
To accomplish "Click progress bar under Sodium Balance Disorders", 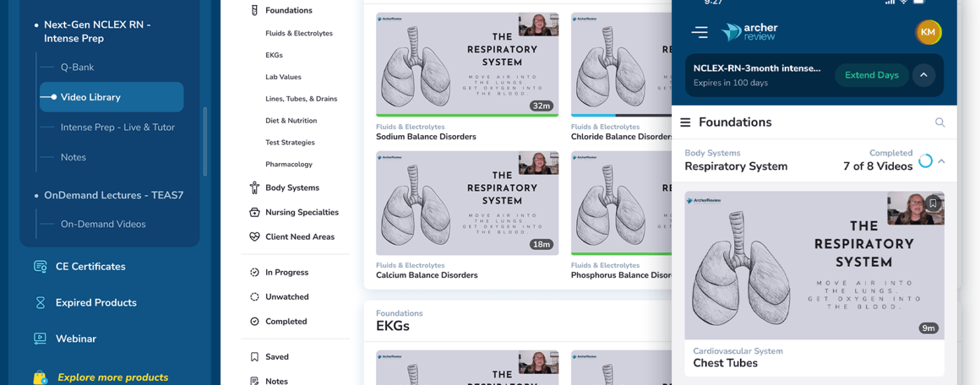I will [467, 115].
